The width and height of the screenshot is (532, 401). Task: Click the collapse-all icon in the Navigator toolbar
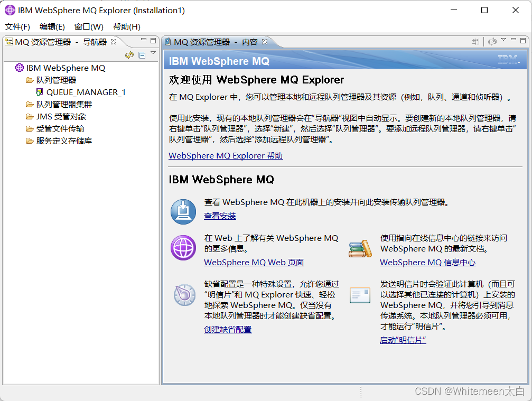click(142, 55)
